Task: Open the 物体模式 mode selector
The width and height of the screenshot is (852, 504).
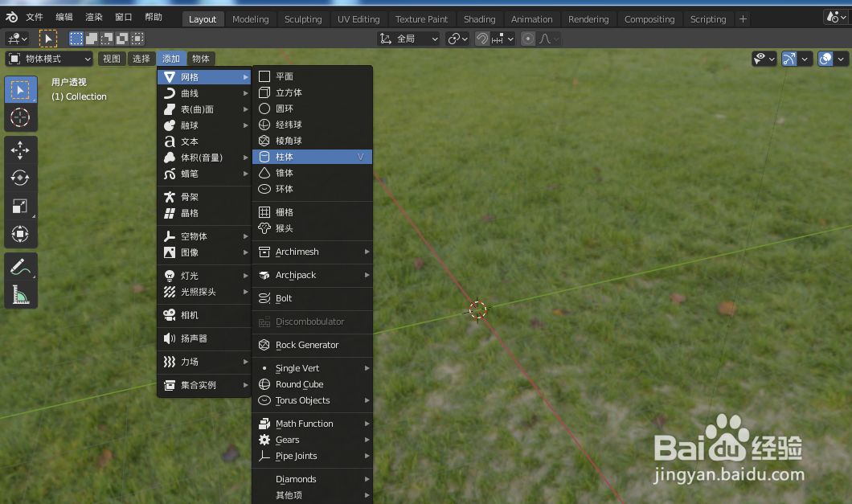Action: (x=48, y=58)
